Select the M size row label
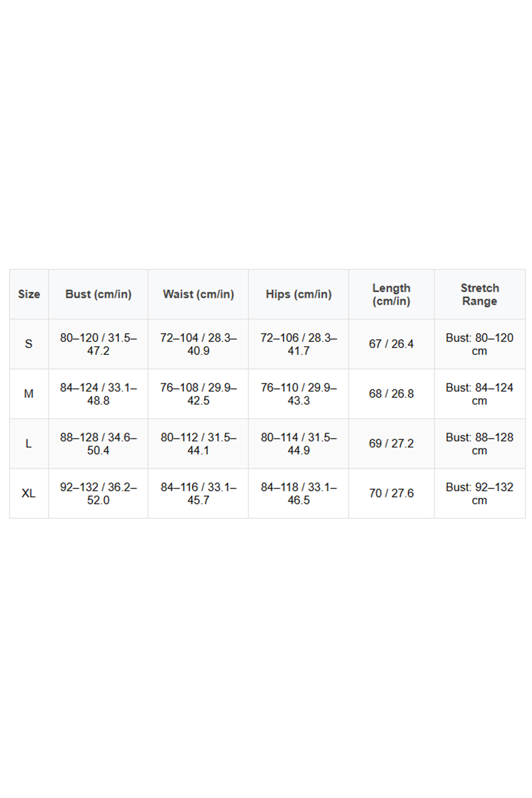 [29, 394]
